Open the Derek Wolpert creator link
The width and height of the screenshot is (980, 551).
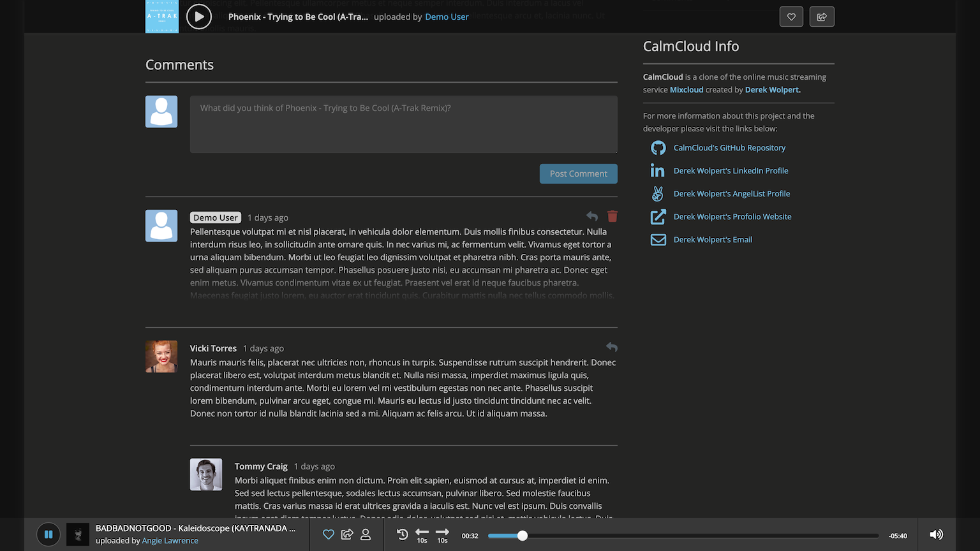(773, 90)
